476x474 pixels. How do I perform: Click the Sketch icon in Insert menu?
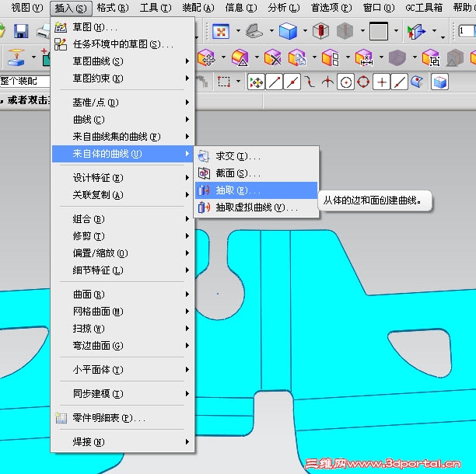(61, 27)
